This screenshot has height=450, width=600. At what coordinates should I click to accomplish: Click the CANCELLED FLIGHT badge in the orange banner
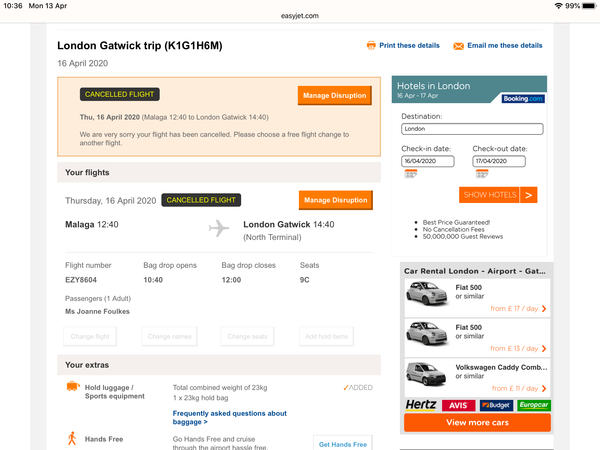tap(119, 94)
